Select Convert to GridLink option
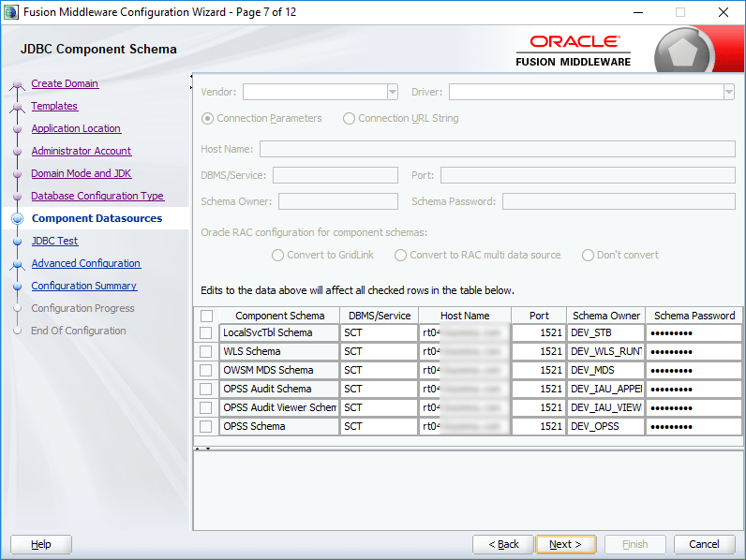Image resolution: width=746 pixels, height=560 pixels. (277, 256)
